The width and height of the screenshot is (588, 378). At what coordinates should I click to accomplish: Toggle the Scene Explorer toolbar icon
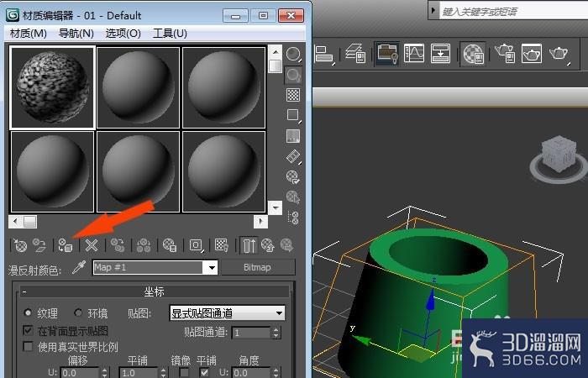tap(387, 53)
